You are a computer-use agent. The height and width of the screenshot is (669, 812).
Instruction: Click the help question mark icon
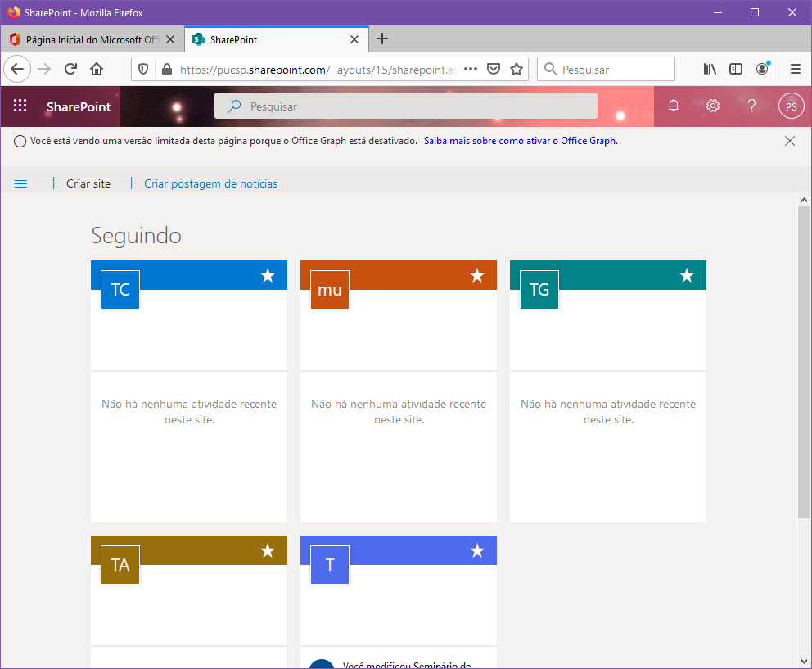752,106
